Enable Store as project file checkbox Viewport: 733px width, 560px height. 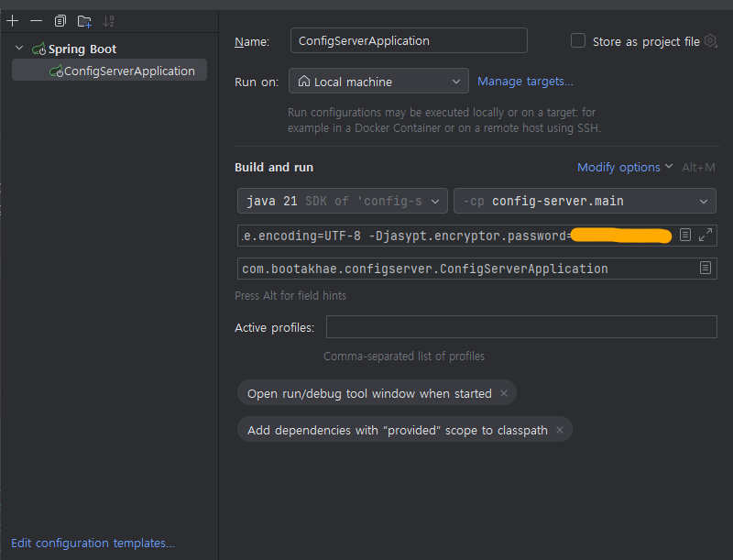(x=578, y=41)
